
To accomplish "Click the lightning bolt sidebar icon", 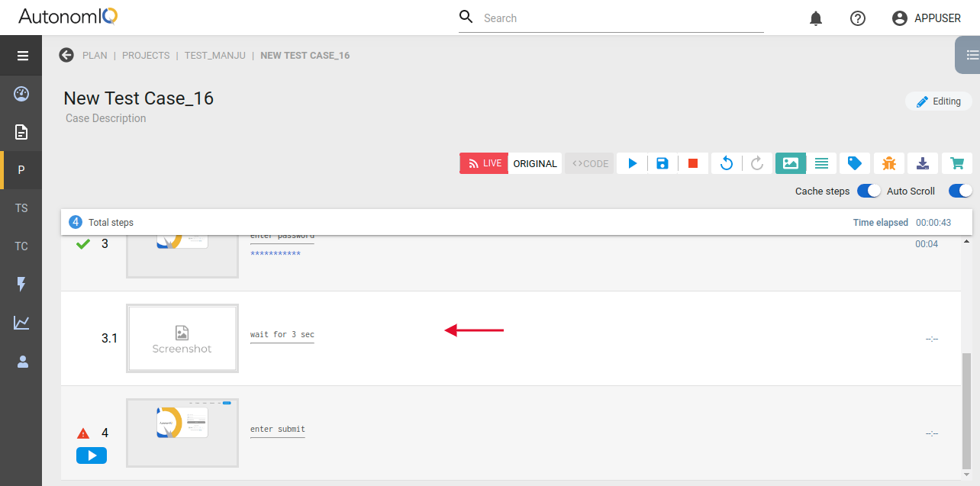I will tap(21, 285).
